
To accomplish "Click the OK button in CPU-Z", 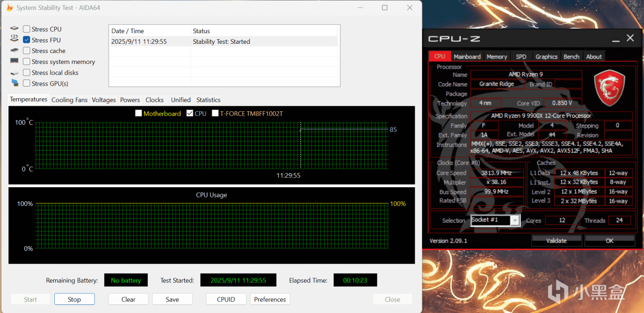I will [x=609, y=241].
